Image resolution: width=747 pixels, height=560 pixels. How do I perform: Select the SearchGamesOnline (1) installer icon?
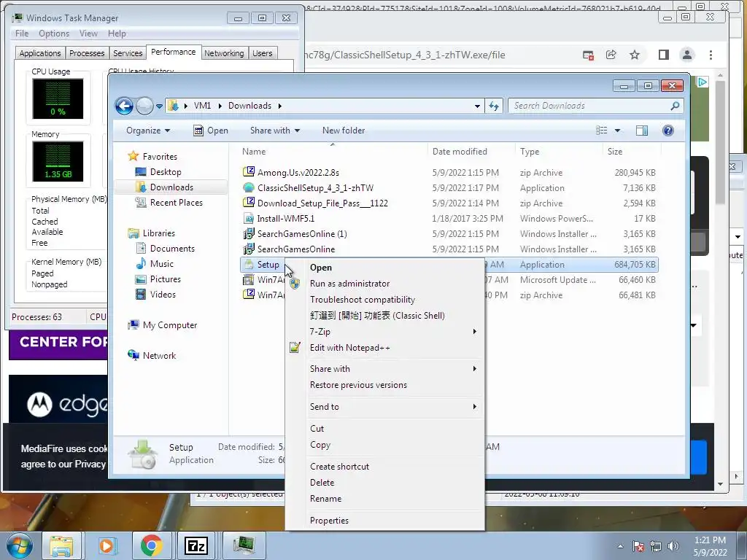(248, 234)
